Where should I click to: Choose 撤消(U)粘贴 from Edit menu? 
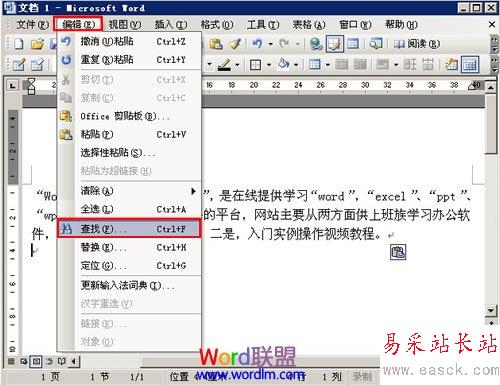pyautogui.click(x=129, y=42)
